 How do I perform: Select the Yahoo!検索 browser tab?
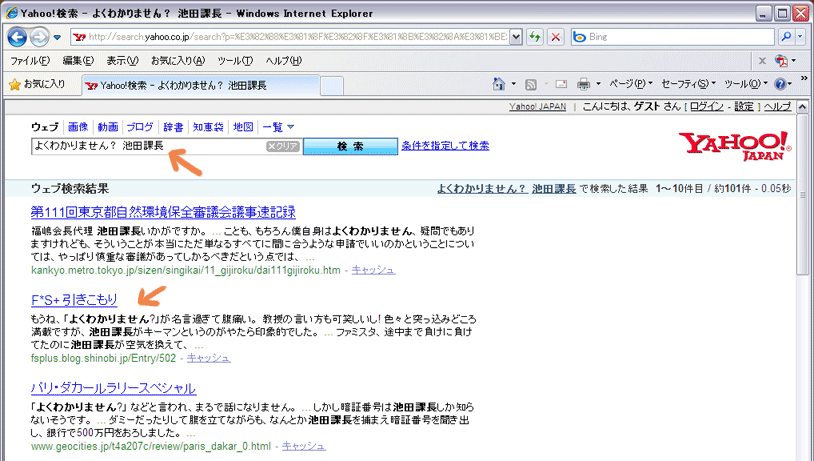(200, 86)
